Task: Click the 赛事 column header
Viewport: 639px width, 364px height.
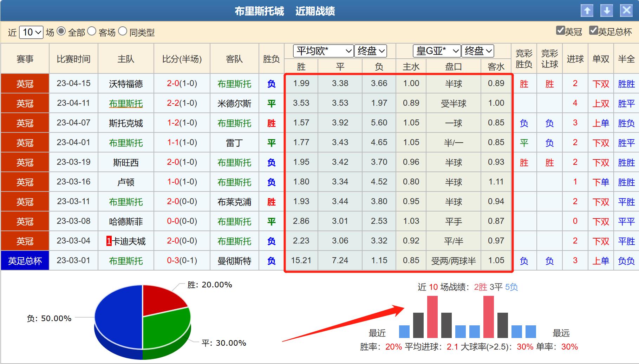Action: [x=25, y=59]
